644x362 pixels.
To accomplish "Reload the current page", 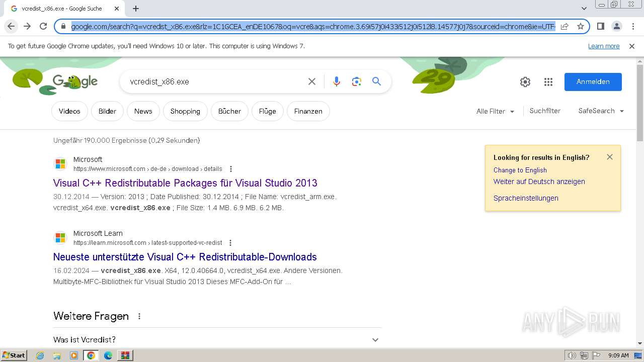I will (x=43, y=26).
